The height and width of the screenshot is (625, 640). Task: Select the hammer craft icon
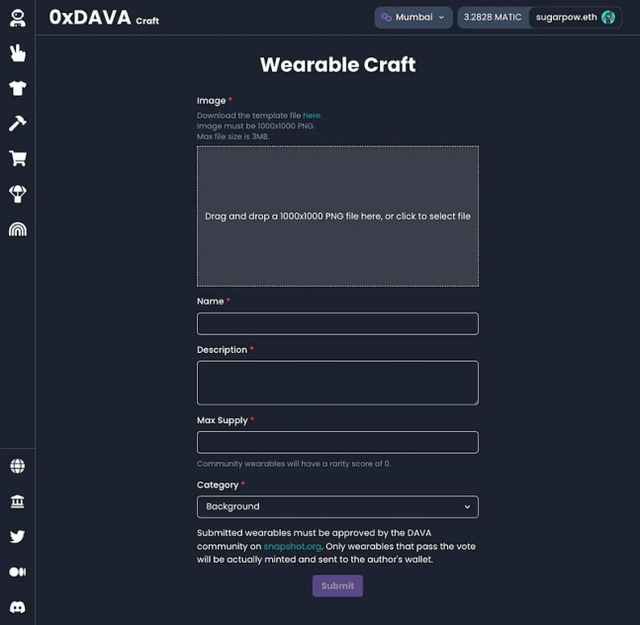pyautogui.click(x=17, y=123)
